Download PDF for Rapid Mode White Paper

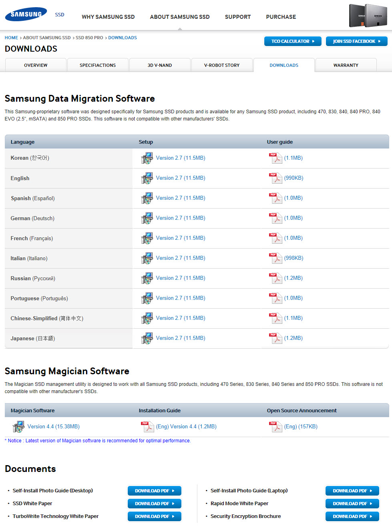tap(352, 504)
